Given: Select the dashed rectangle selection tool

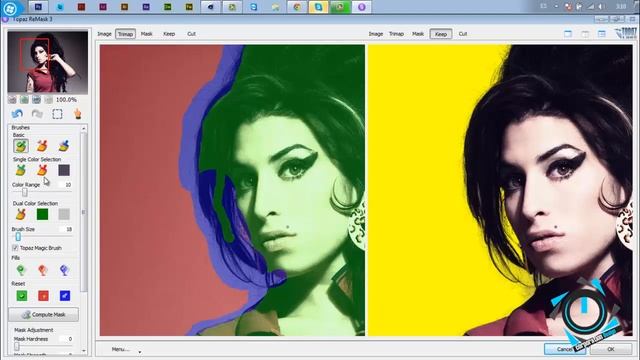Looking at the screenshot, I should [x=57, y=114].
